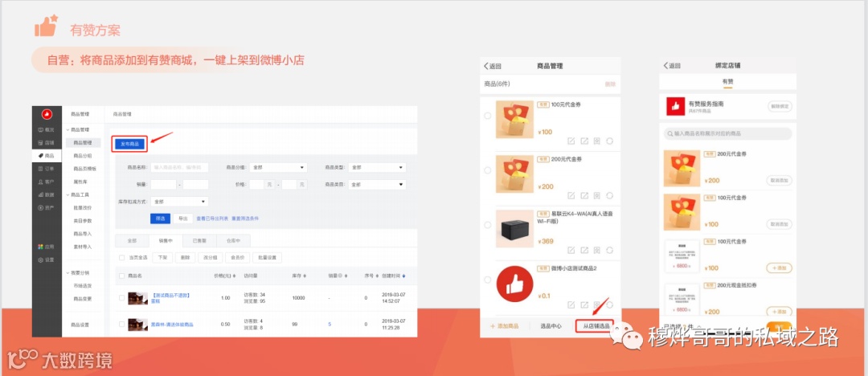868x376 pixels.
Task: Click the Youzan red logo in the sidebar
Action: (47, 114)
